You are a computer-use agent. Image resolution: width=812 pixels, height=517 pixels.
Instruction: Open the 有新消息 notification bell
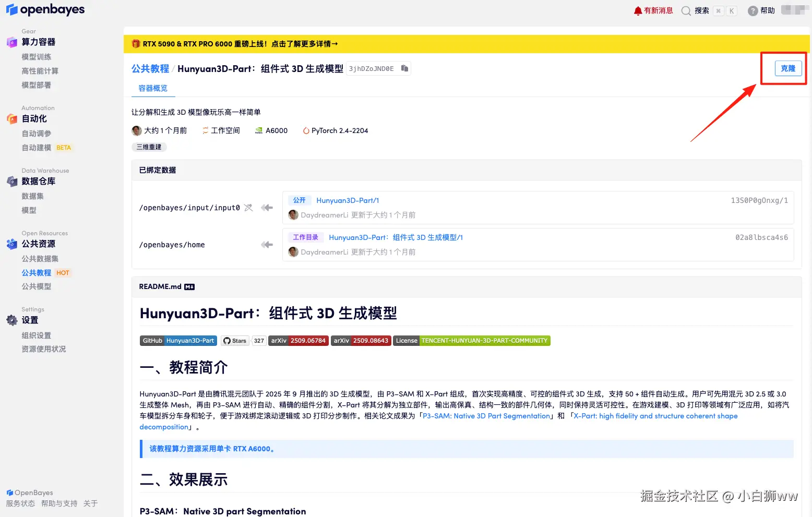click(x=638, y=10)
